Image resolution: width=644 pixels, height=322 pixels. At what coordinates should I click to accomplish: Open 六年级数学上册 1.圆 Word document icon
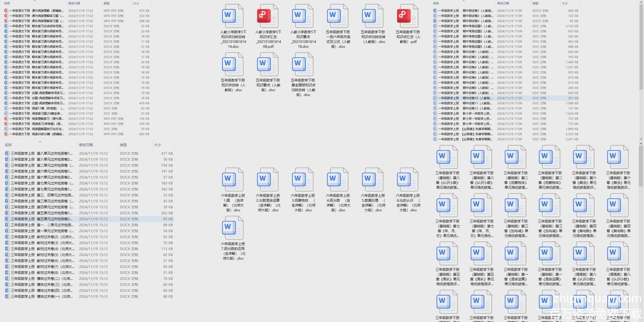tap(232, 179)
